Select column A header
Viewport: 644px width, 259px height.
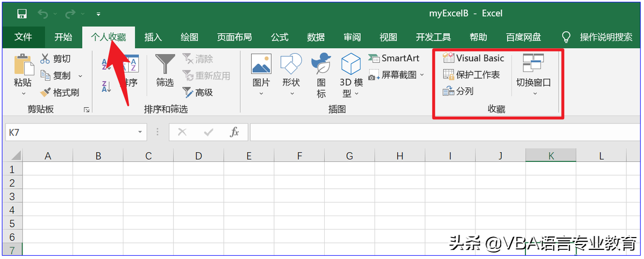point(48,156)
